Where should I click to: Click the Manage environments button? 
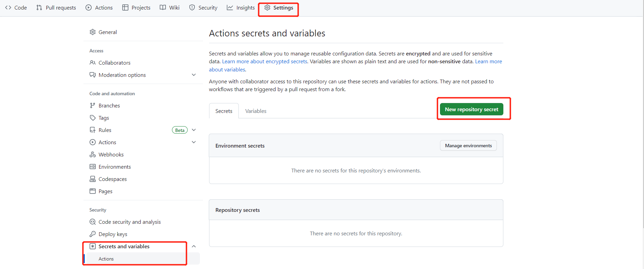click(x=468, y=146)
